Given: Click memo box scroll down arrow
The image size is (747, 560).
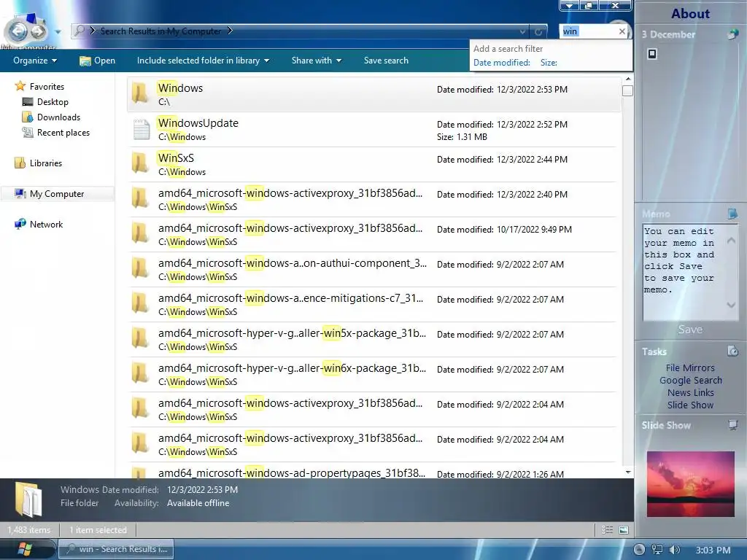Looking at the screenshot, I should coord(731,305).
